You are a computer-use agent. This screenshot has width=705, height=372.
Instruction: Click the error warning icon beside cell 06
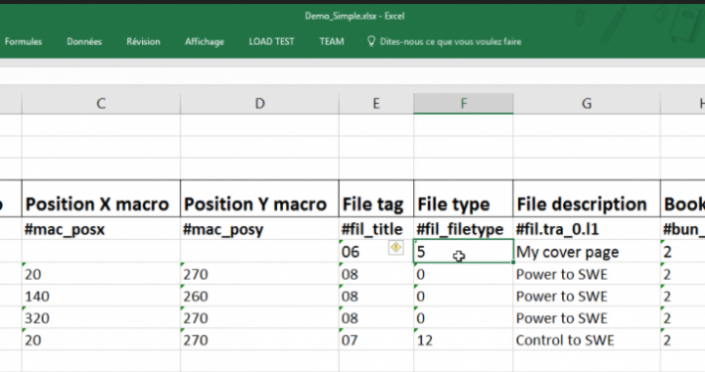point(396,247)
